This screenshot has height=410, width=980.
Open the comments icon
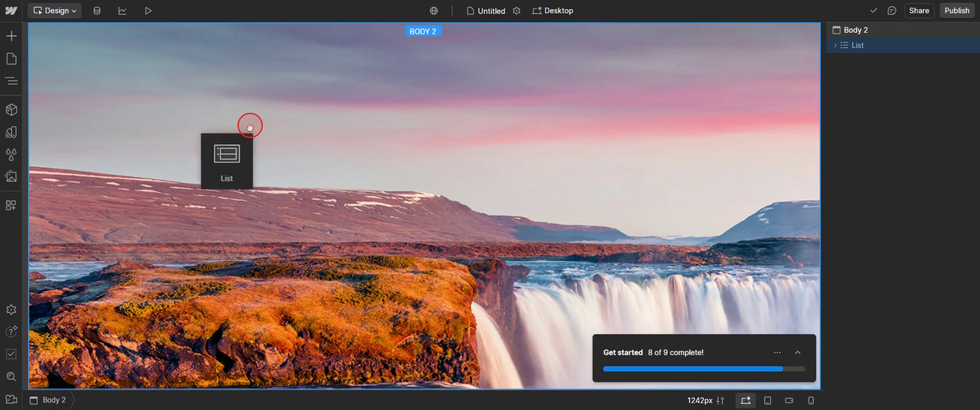click(x=891, y=11)
